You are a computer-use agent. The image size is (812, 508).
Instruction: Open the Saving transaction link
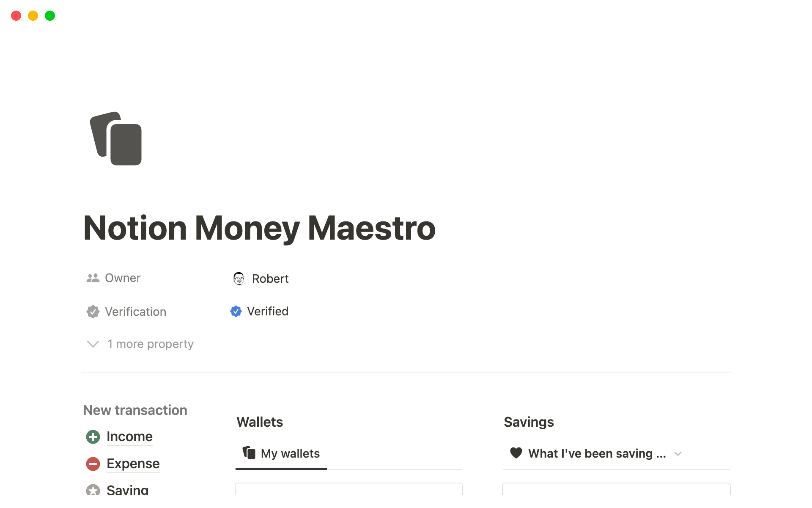click(x=127, y=490)
